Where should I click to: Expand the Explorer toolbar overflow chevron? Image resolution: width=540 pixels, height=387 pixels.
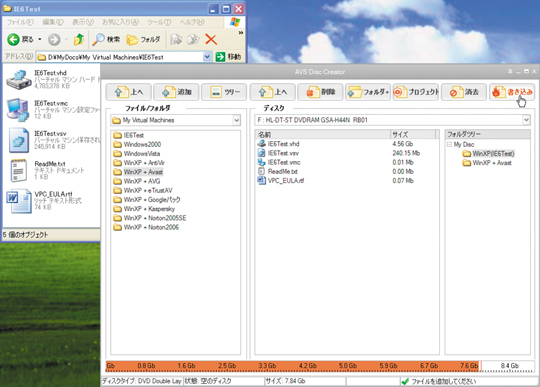click(x=240, y=33)
